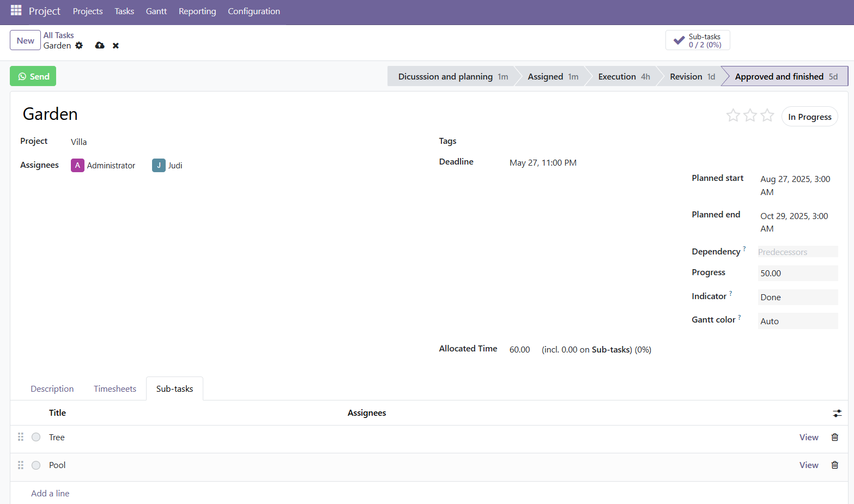Mark the Pool sub-task state circle
The image size is (854, 504).
35,465
